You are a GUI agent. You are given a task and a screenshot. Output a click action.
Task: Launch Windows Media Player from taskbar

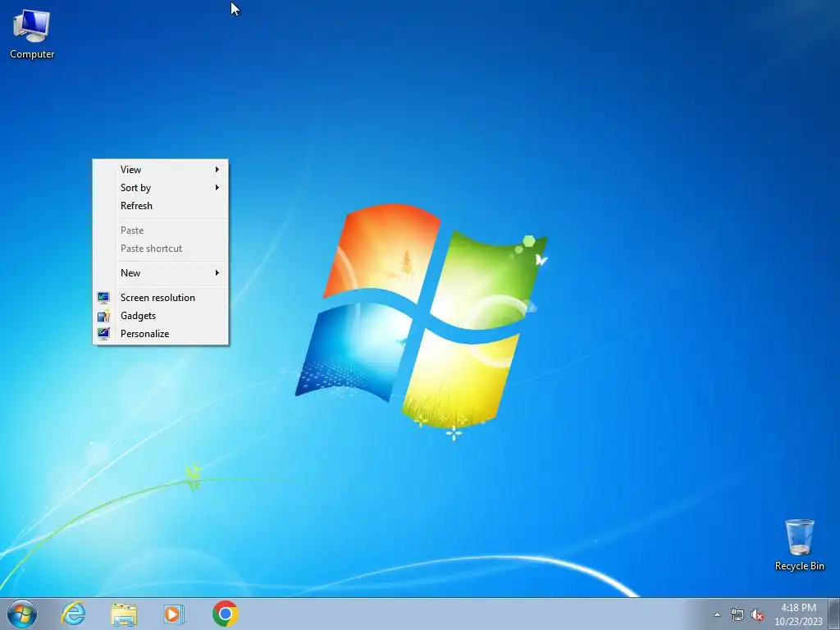(x=174, y=614)
